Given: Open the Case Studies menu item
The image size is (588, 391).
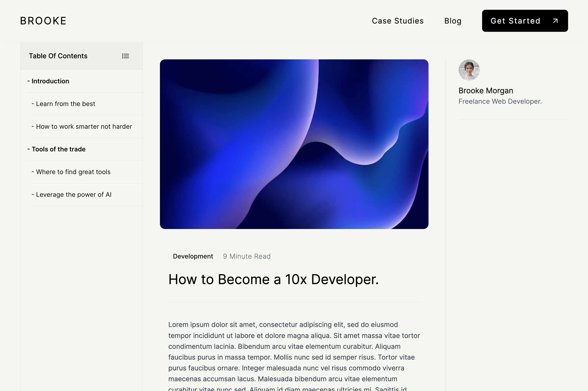Looking at the screenshot, I should (398, 21).
